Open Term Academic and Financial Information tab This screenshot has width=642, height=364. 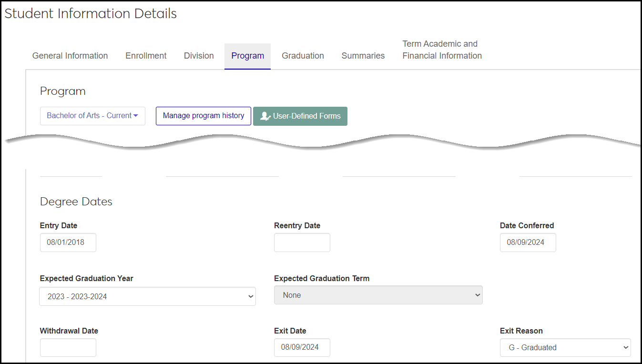pyautogui.click(x=442, y=50)
